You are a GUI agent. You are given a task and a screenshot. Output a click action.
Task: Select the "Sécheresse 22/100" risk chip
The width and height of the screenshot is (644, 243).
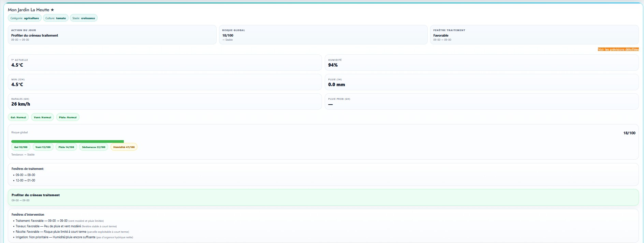pos(93,147)
